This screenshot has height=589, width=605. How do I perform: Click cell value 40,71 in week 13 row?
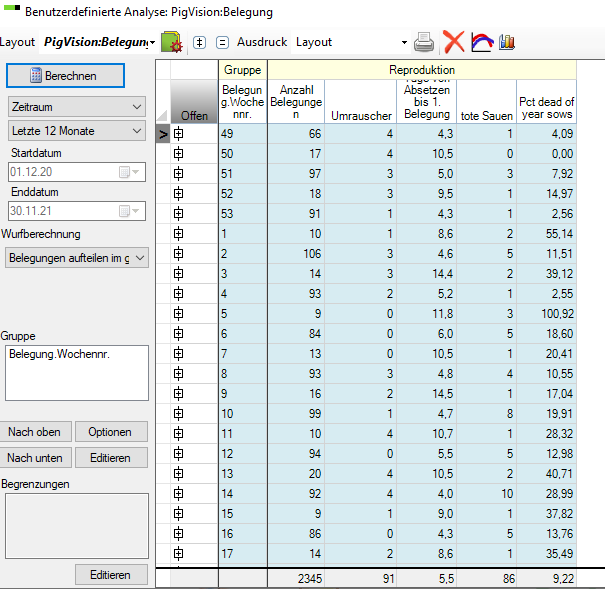pyautogui.click(x=546, y=474)
